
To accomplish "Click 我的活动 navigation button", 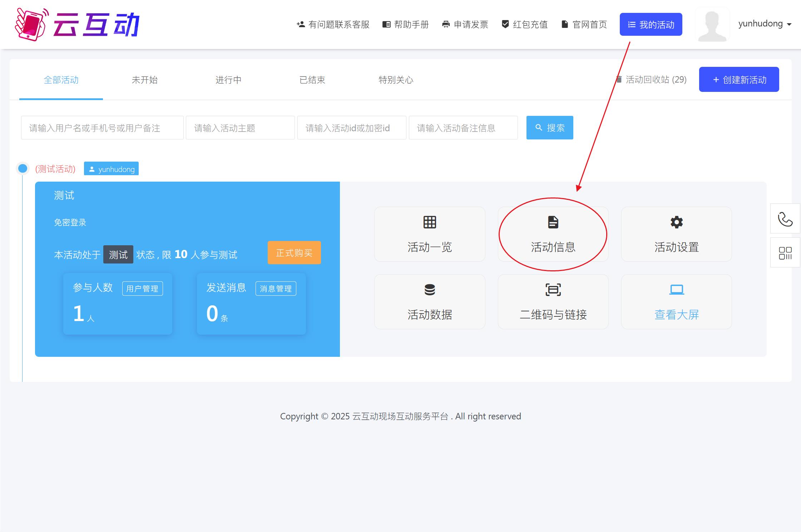I will click(651, 24).
